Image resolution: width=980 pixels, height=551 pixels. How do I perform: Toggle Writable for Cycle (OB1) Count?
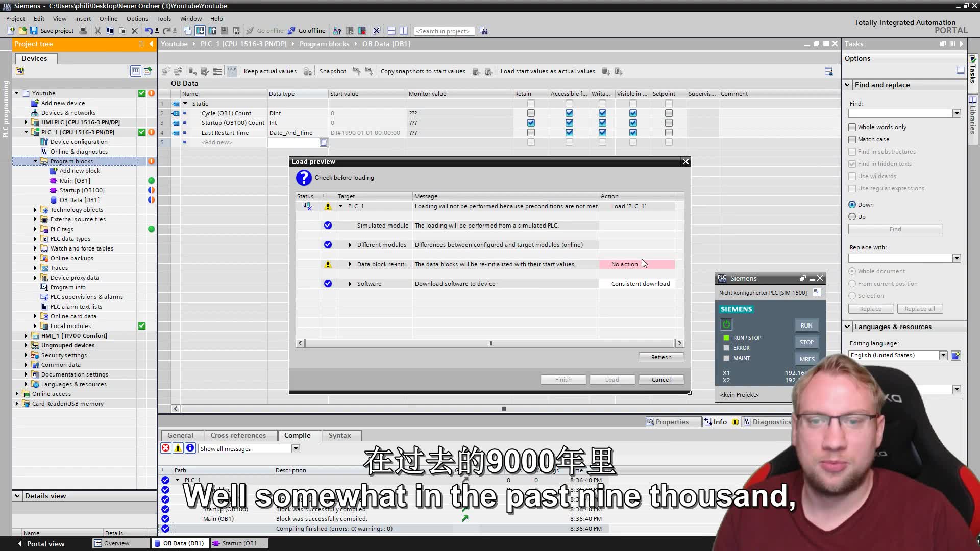[602, 113]
